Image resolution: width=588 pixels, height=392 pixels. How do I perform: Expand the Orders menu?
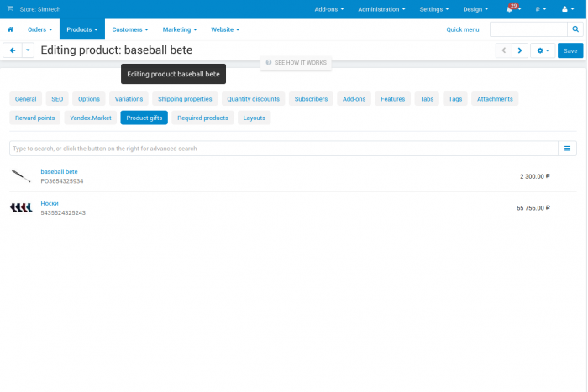click(x=39, y=29)
